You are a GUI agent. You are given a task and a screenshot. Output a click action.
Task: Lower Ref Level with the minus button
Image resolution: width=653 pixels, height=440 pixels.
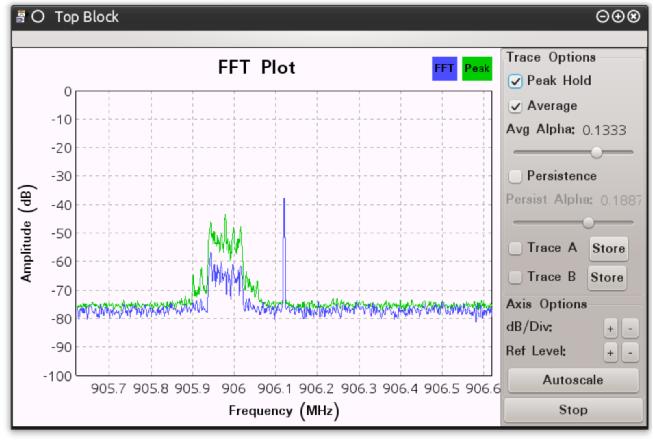coord(630,353)
